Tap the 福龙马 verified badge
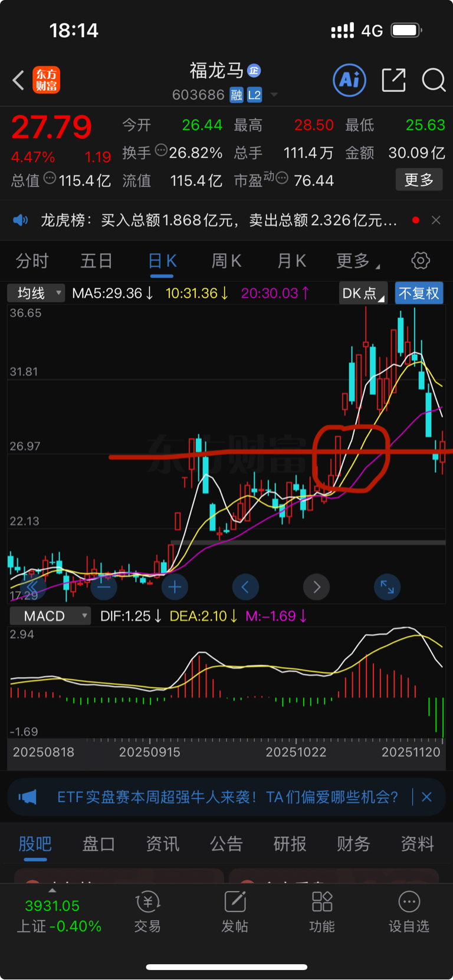The height and width of the screenshot is (980, 453). pyautogui.click(x=254, y=71)
